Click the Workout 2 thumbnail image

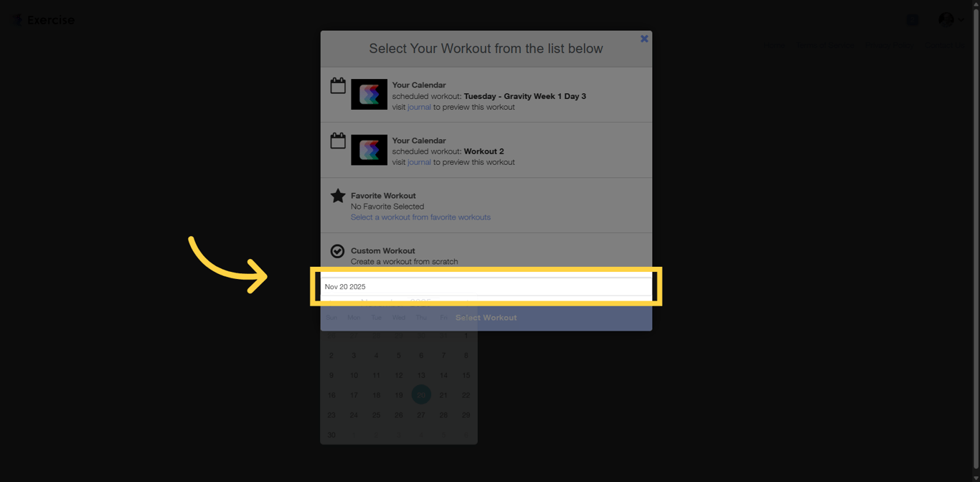coord(369,149)
